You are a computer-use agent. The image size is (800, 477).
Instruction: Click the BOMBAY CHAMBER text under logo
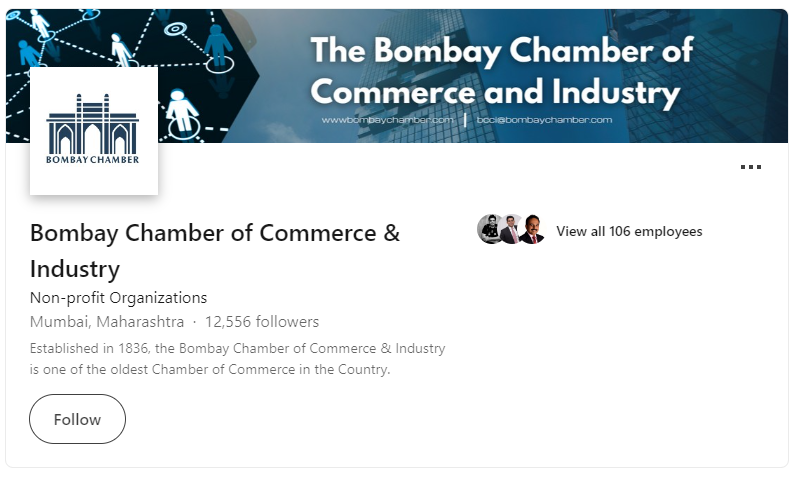tap(92, 160)
